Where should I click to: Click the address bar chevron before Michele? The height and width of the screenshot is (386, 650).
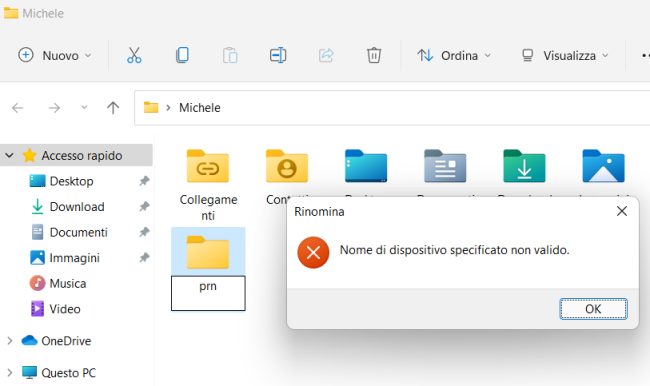[168, 108]
